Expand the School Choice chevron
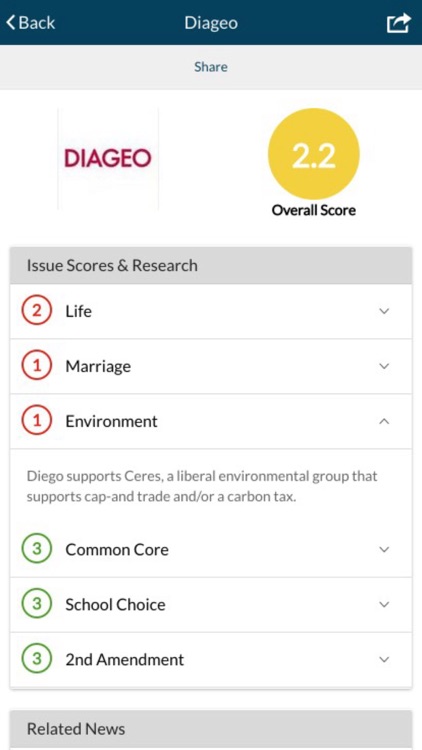 pos(384,604)
